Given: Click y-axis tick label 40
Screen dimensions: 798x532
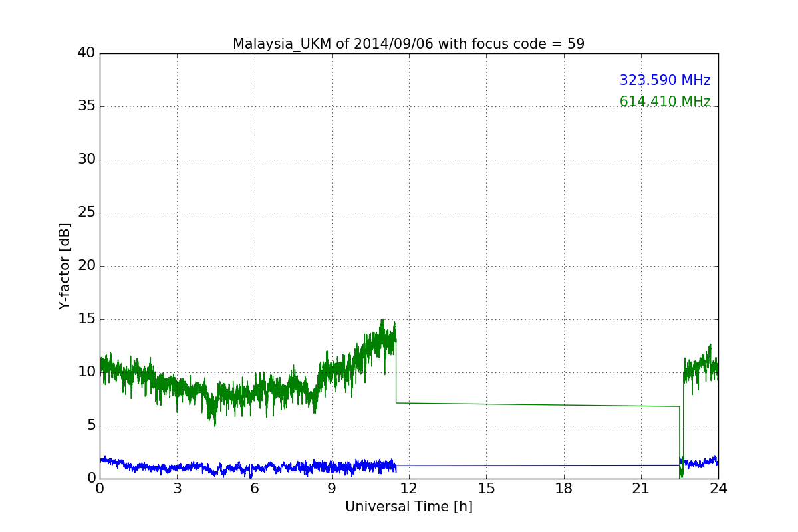Looking at the screenshot, I should (86, 53).
